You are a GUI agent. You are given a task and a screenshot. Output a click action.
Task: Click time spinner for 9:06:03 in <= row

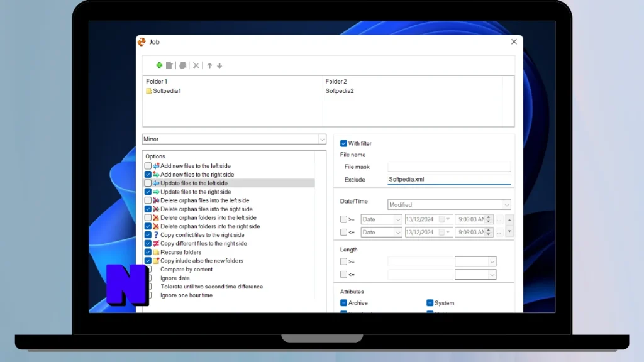coord(489,233)
